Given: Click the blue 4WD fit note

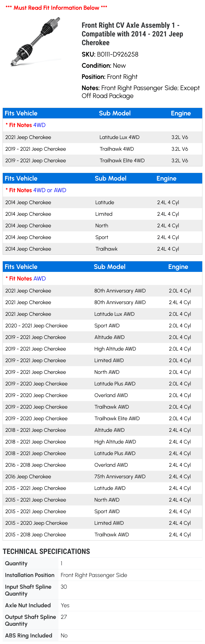Looking at the screenshot, I should [x=39, y=125].
